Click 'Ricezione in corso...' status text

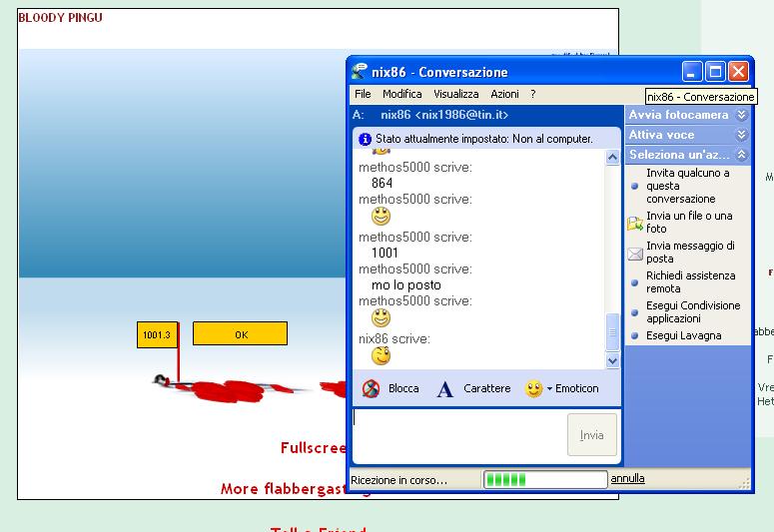398,480
